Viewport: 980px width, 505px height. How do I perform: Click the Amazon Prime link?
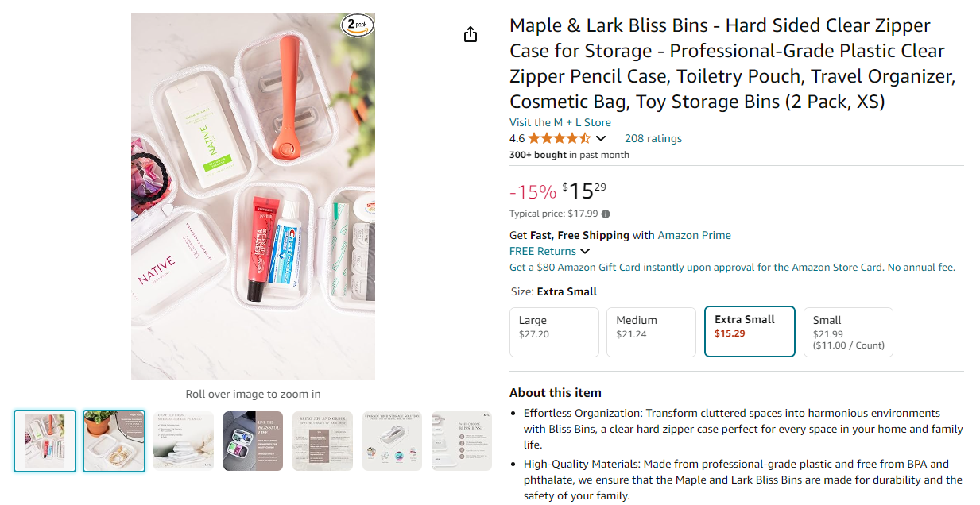click(x=694, y=235)
